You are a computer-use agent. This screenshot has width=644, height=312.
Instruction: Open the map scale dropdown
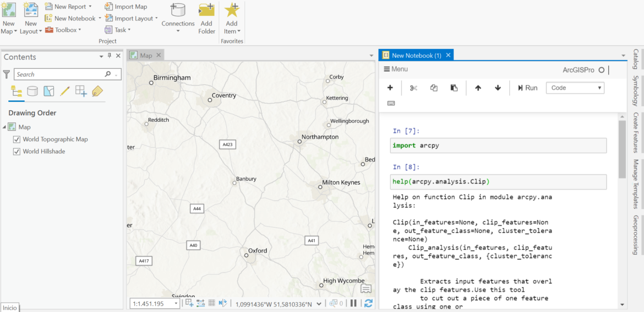click(176, 304)
